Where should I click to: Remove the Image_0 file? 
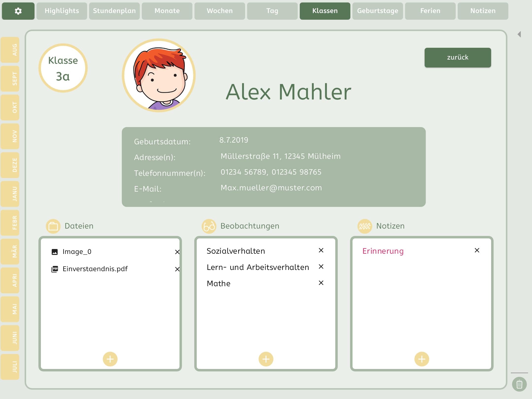177,252
